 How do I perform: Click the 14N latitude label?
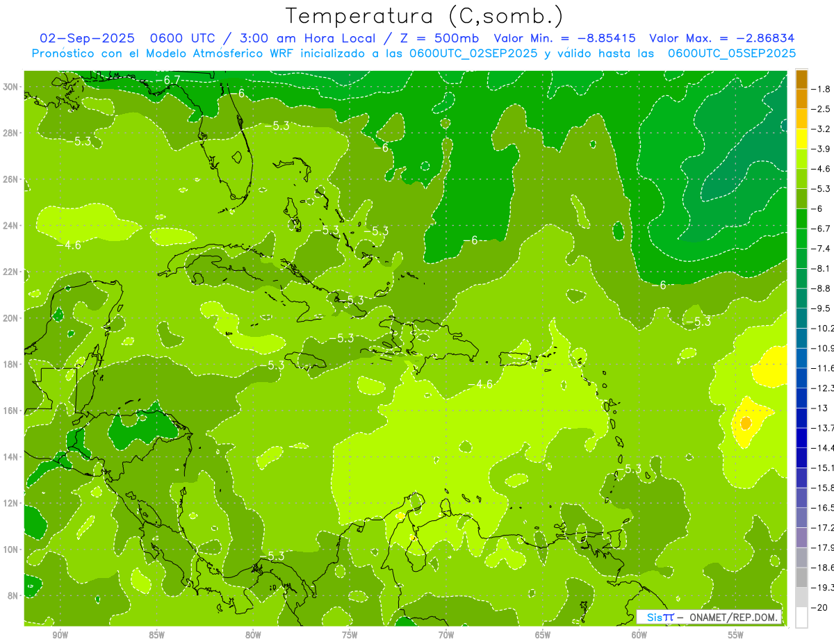(12, 457)
